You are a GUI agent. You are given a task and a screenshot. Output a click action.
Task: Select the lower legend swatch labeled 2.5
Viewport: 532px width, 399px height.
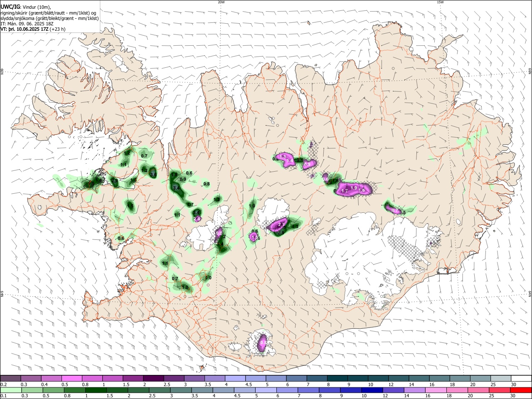[x=160, y=390]
